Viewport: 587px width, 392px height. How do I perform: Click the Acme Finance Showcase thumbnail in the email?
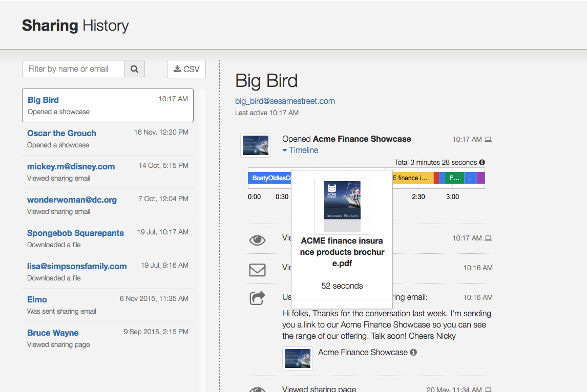pos(297,358)
